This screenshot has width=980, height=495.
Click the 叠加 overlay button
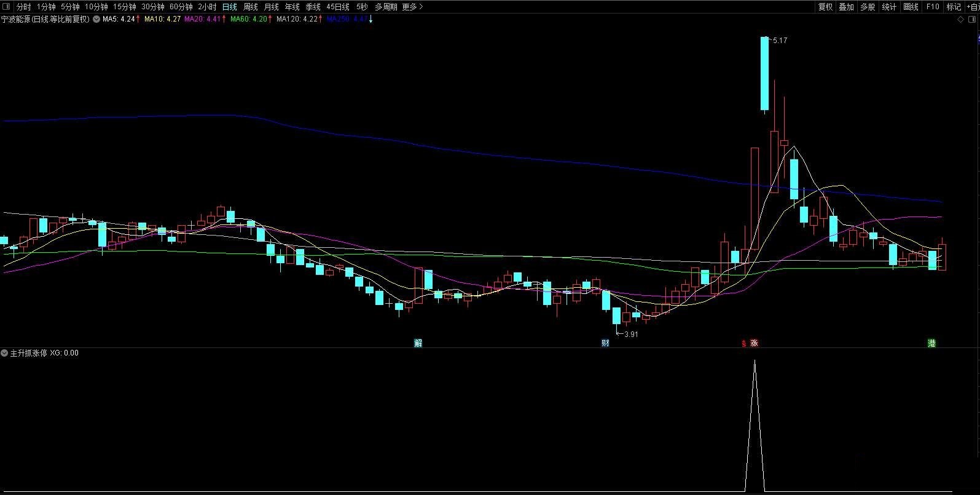tap(846, 7)
